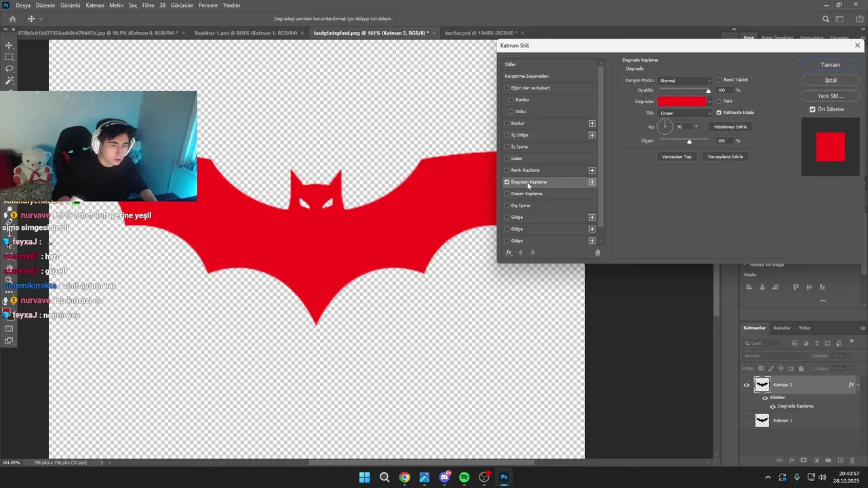The width and height of the screenshot is (868, 488).
Task: Click Hizalamayı Sıfırla button
Action: pos(730,127)
